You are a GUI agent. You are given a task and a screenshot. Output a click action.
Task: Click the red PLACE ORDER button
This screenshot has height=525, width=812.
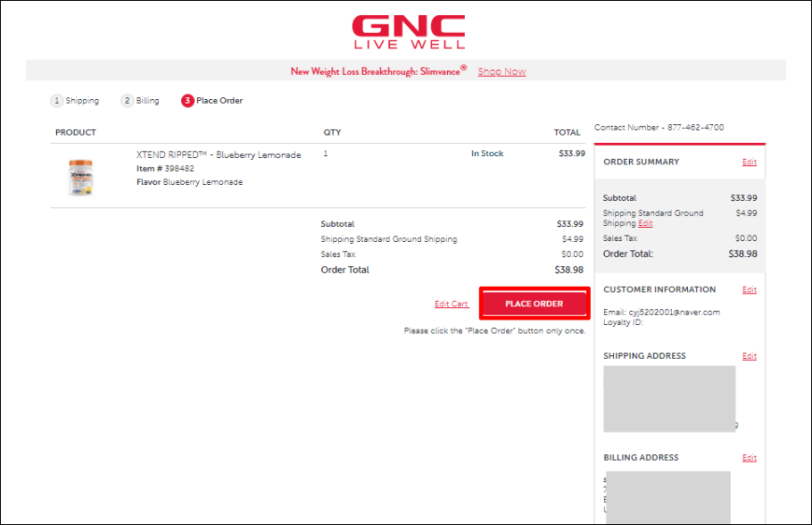(x=534, y=304)
